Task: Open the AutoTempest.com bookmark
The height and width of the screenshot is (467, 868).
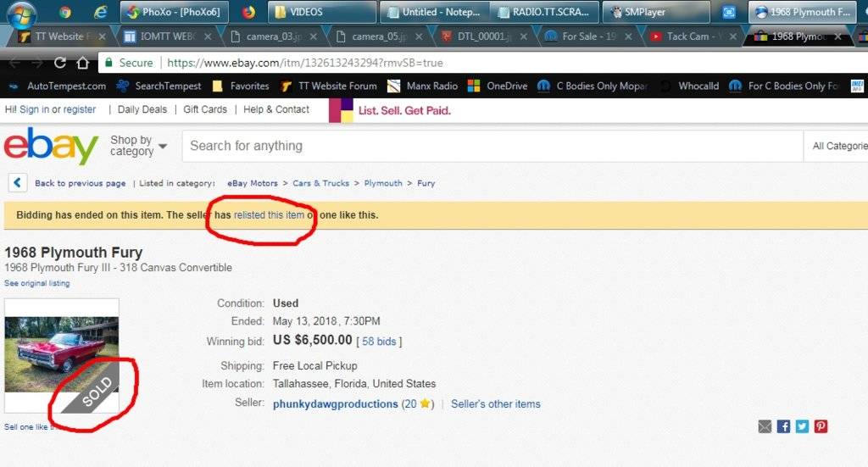Action: pos(58,86)
